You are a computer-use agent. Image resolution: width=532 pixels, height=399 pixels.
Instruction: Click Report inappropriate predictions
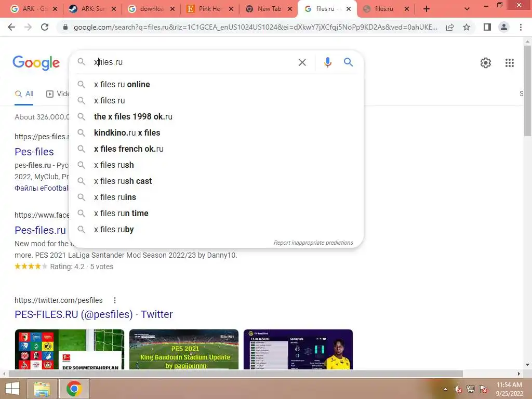tap(313, 243)
